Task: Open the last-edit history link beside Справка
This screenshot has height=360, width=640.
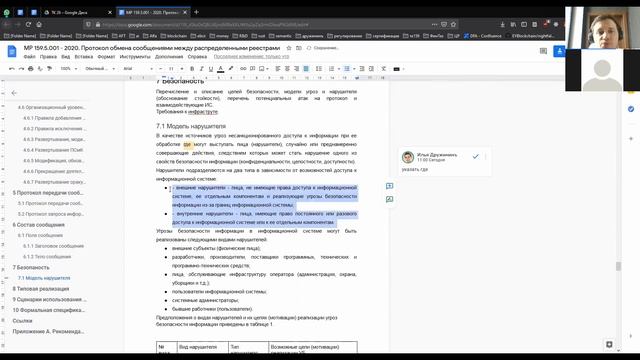Action: point(251,57)
